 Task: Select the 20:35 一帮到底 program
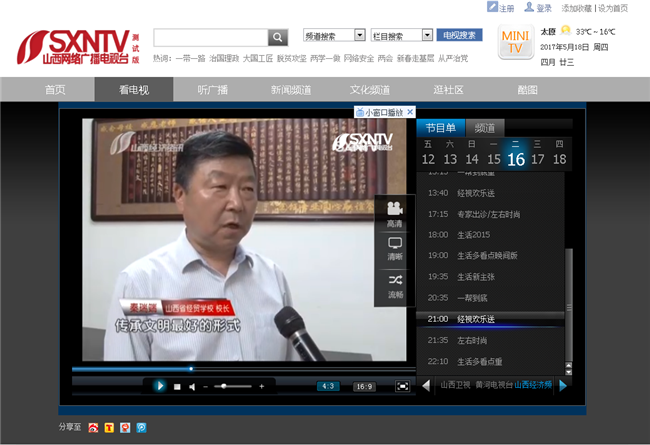click(x=490, y=298)
